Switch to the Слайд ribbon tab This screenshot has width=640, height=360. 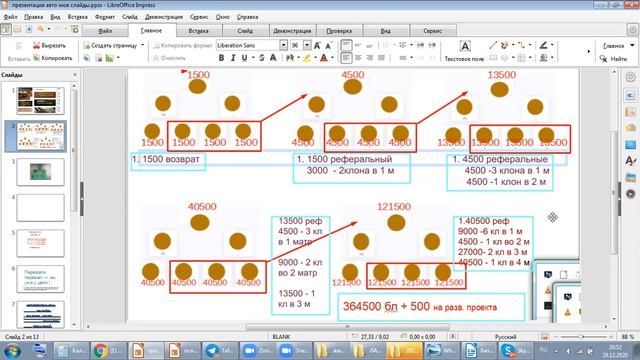pos(245,31)
